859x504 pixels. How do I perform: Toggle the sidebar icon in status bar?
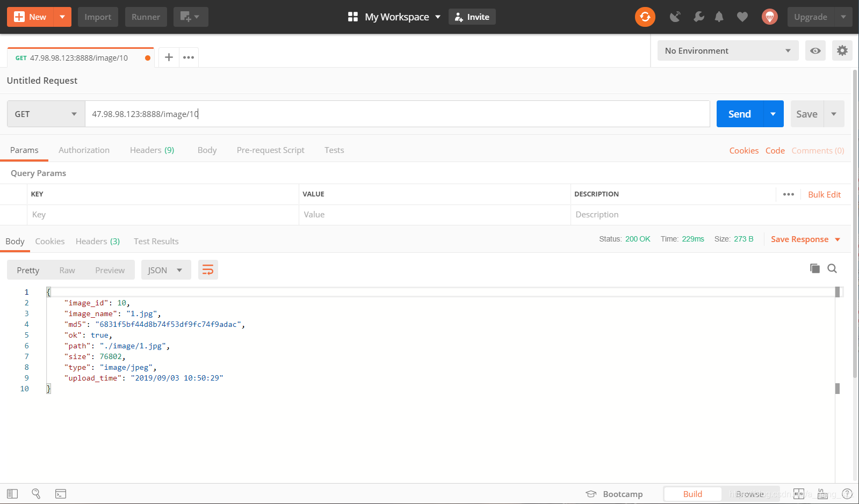pyautogui.click(x=12, y=494)
